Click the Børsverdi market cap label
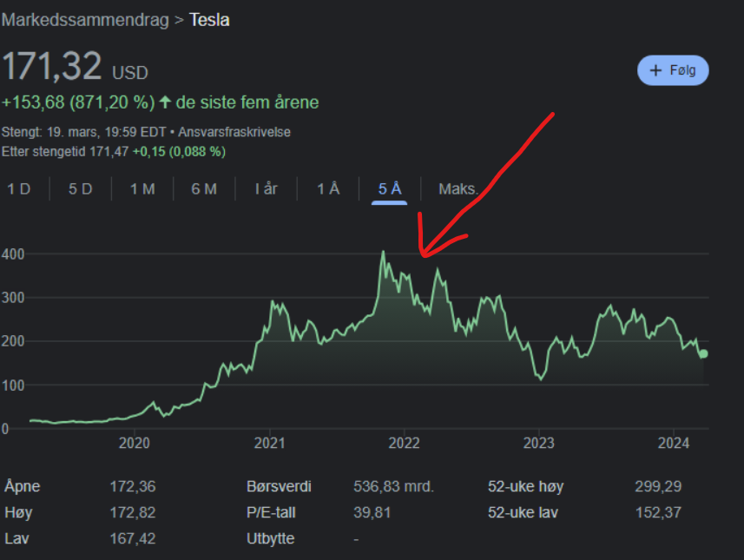The height and width of the screenshot is (560, 744). (279, 486)
